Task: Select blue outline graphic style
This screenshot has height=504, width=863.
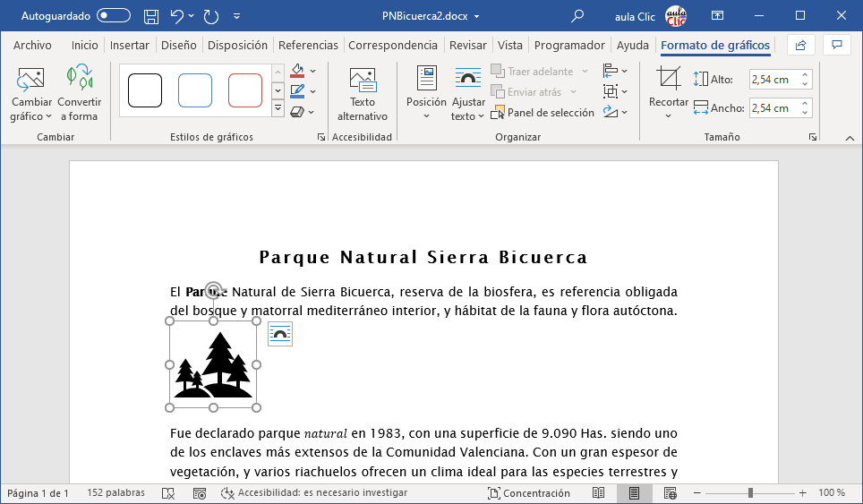Action: [195, 90]
